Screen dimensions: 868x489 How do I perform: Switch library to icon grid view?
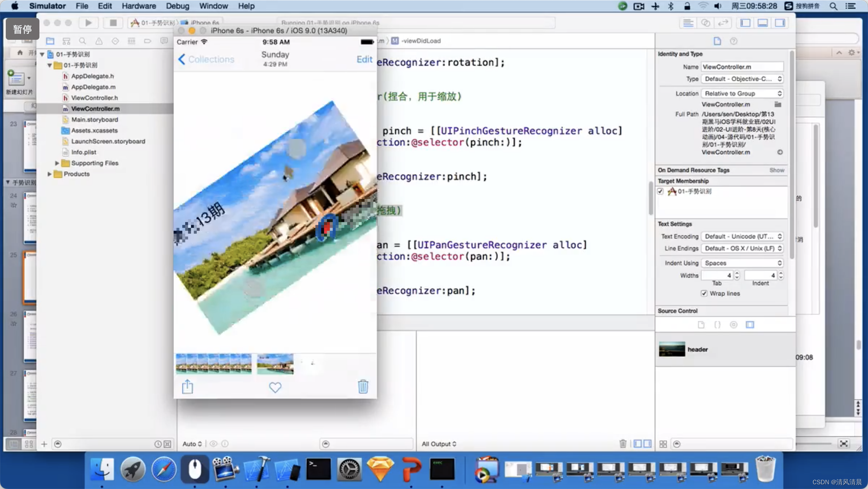(663, 444)
